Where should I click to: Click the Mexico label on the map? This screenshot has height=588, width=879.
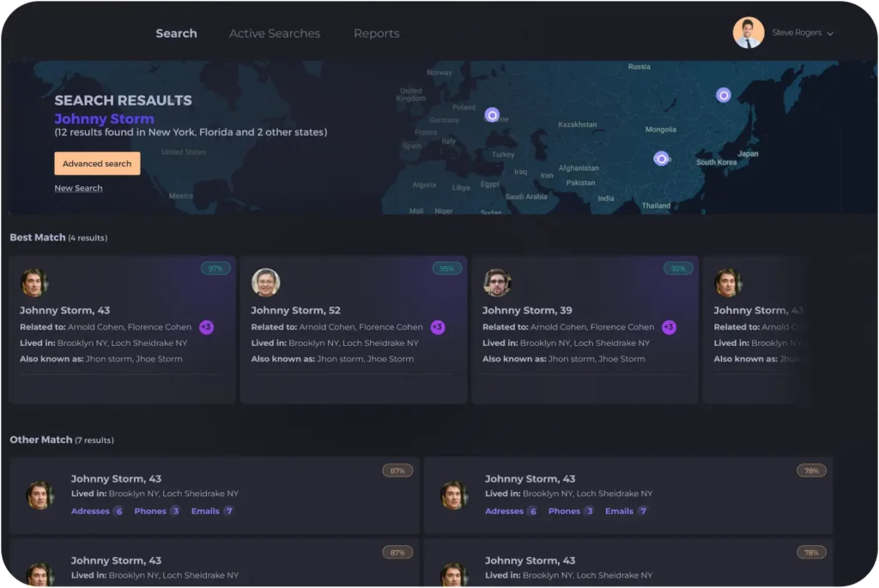(x=180, y=196)
